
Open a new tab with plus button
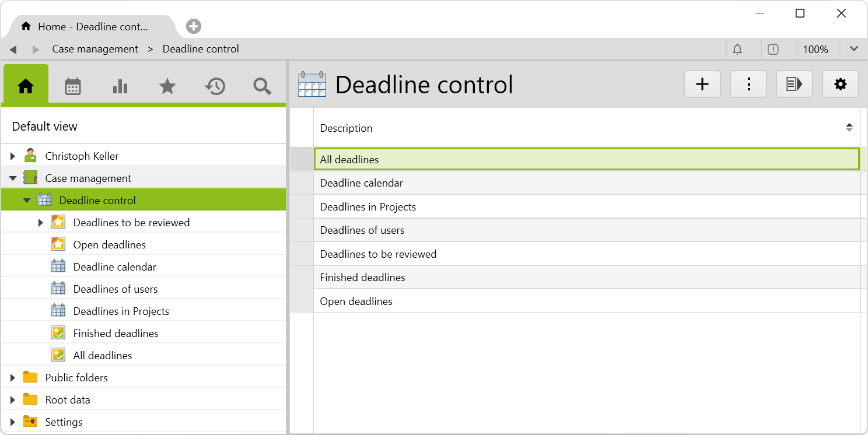[194, 26]
